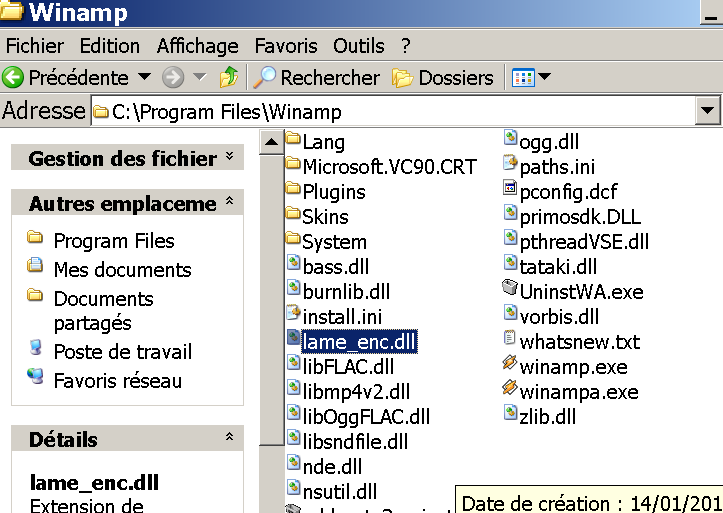Open the Edition menu

pos(110,46)
